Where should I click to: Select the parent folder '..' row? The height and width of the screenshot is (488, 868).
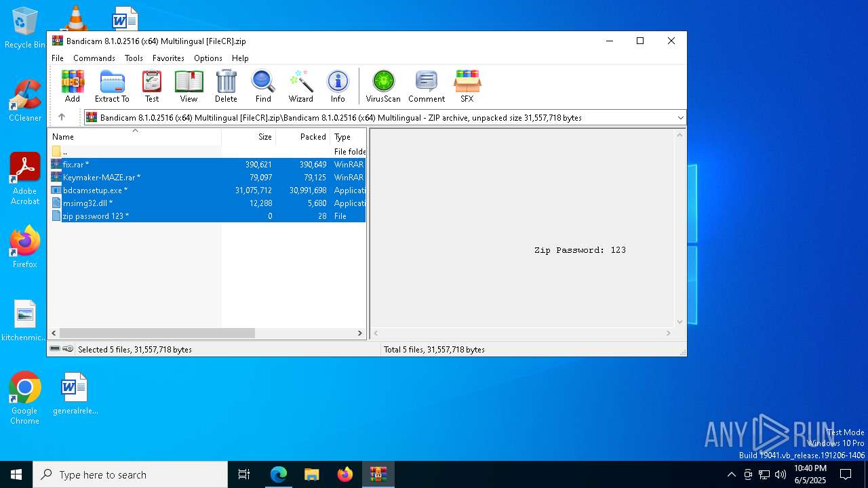(x=208, y=151)
